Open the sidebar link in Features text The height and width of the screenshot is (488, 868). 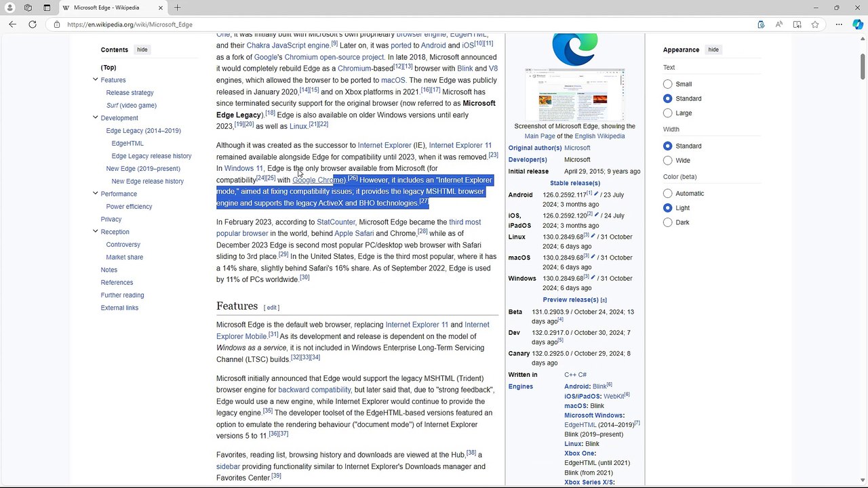point(228,466)
